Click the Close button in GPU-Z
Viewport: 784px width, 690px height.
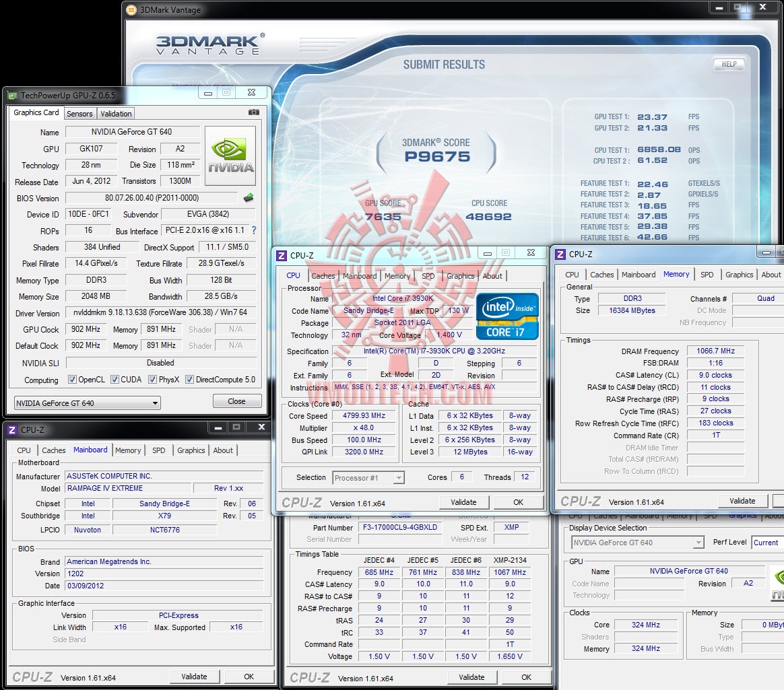coord(237,401)
